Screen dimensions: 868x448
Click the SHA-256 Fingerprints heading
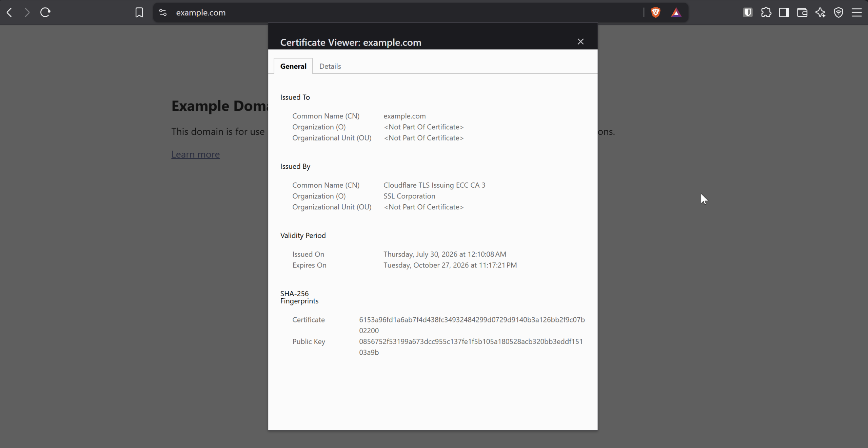299,297
